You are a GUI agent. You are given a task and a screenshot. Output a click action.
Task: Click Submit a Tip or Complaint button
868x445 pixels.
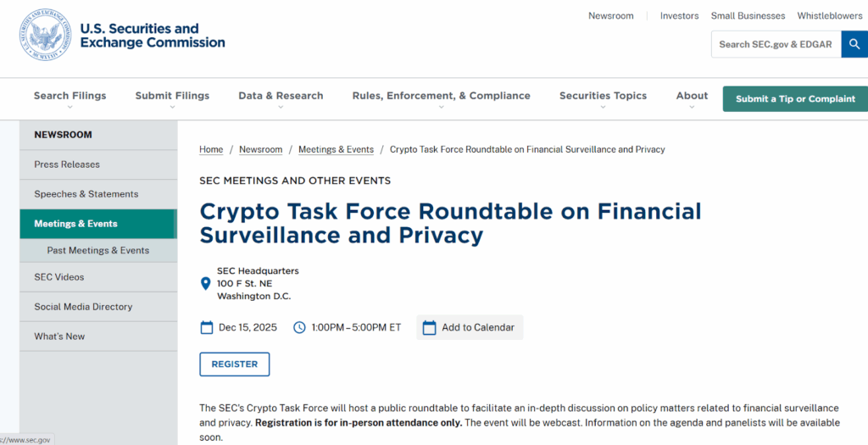coord(795,99)
